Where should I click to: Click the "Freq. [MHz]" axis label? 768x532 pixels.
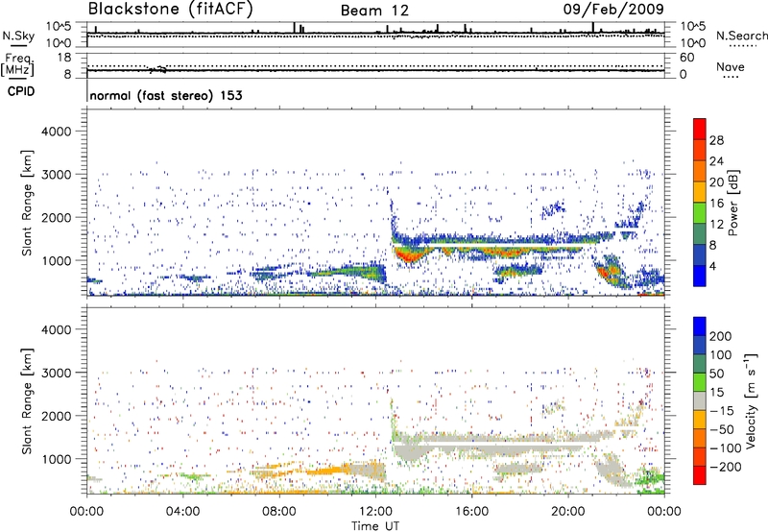[17, 64]
